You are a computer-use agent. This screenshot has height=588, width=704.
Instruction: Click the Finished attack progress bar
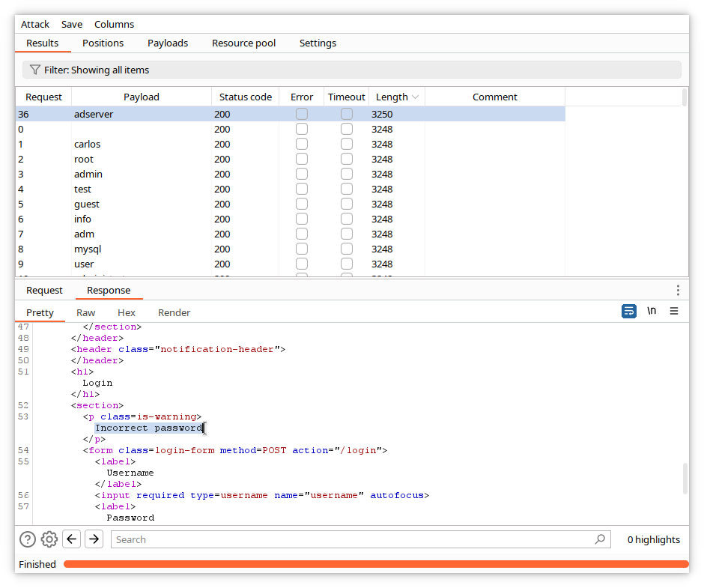tap(375, 564)
